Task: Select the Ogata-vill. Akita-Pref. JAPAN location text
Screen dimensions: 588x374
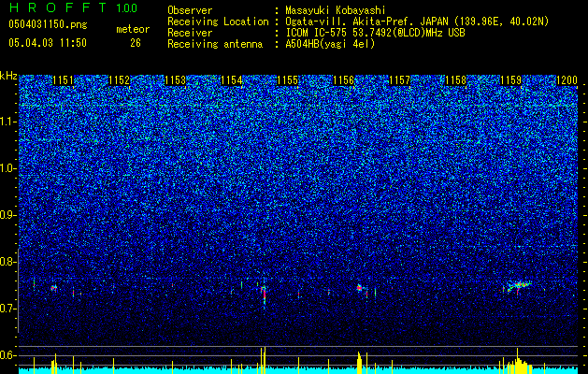Action: pos(417,22)
